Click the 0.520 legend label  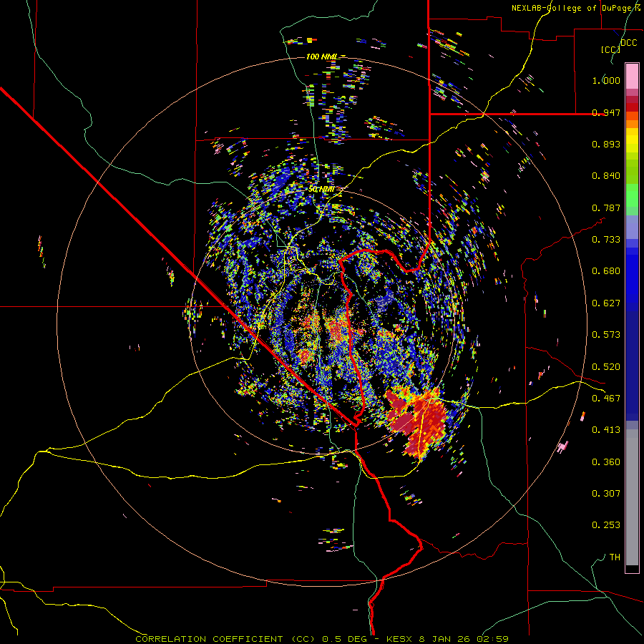coord(606,367)
